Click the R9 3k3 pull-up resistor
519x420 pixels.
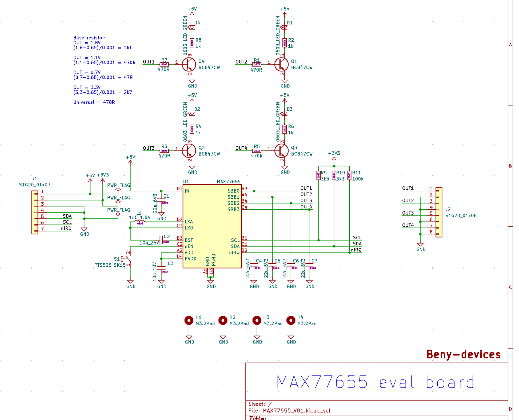coord(318,175)
